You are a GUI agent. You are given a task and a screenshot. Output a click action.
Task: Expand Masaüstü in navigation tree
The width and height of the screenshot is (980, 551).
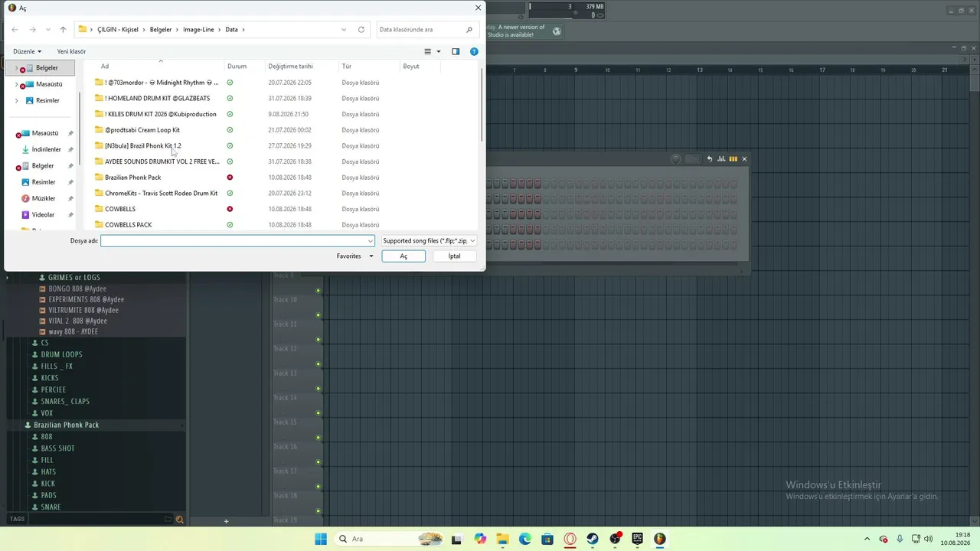pyautogui.click(x=16, y=84)
